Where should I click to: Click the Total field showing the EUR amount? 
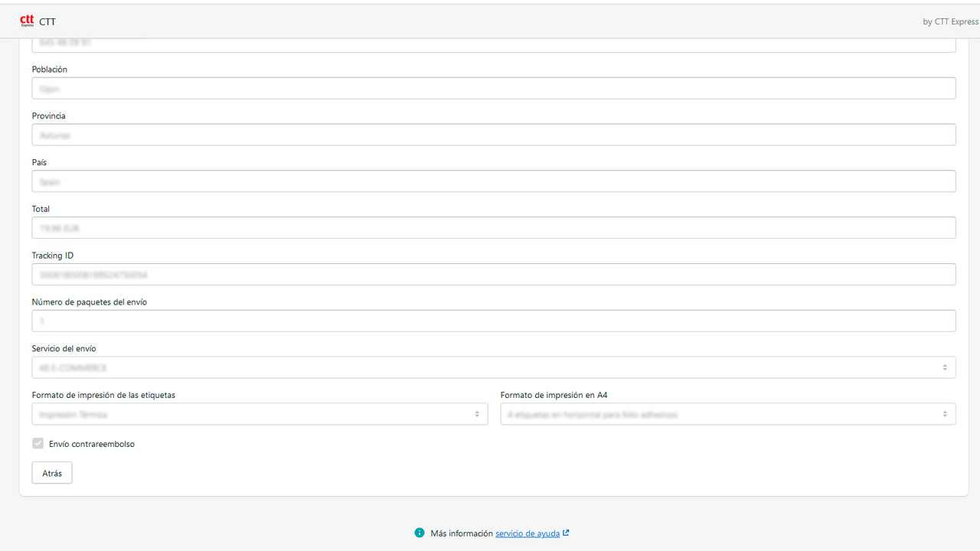(x=493, y=227)
